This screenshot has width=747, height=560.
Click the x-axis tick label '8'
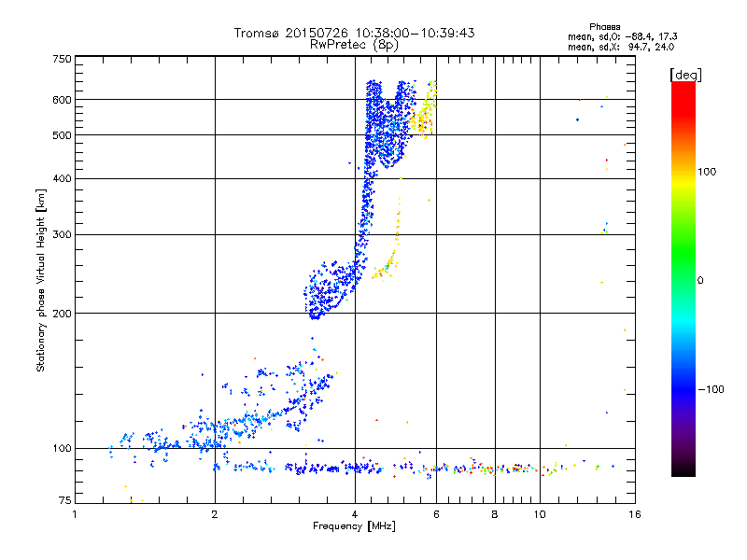(x=495, y=514)
